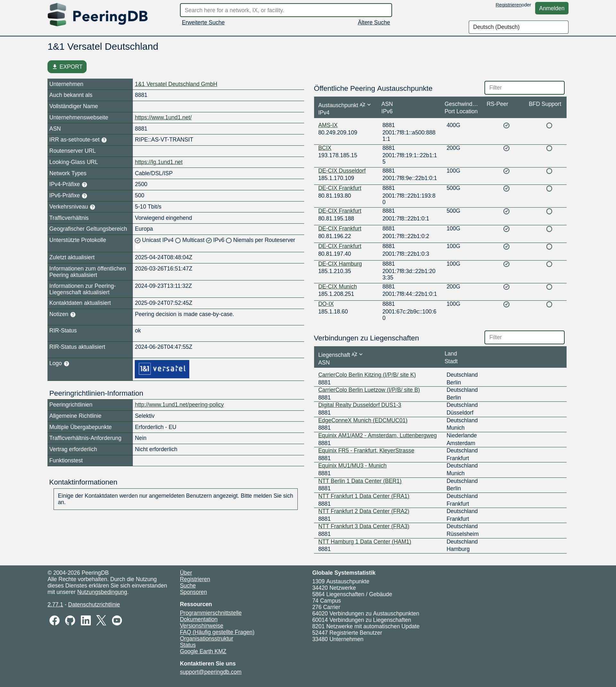Click the EXPORT button
Screen dimensions: 616x687
[x=67, y=67]
